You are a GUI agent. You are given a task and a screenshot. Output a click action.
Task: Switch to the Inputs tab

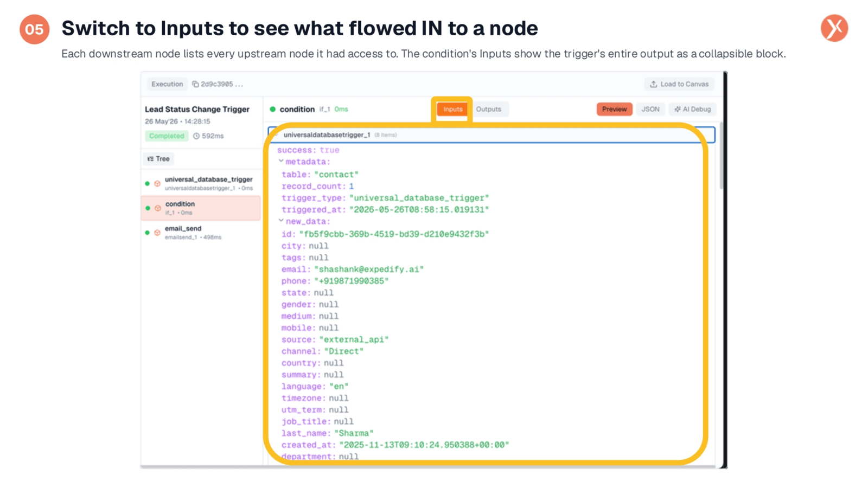(x=452, y=109)
